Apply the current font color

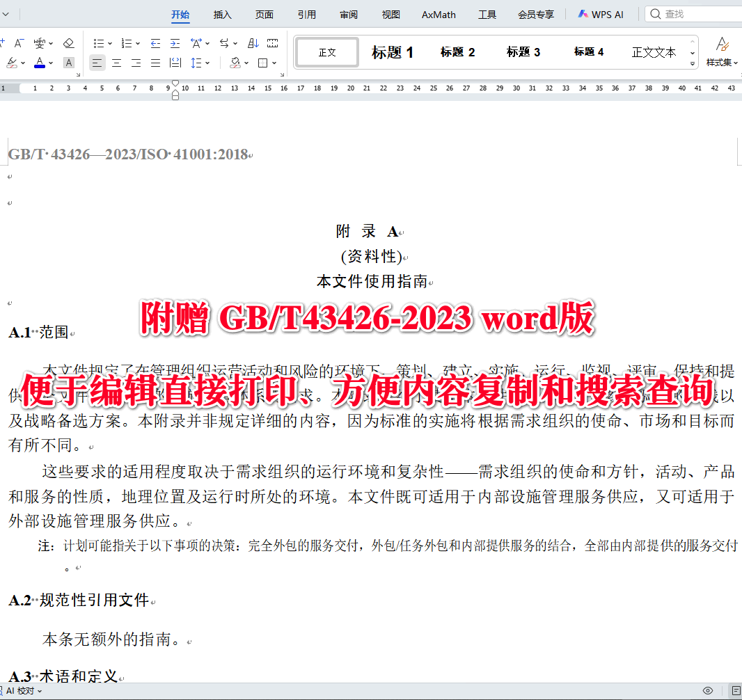pyautogui.click(x=40, y=63)
